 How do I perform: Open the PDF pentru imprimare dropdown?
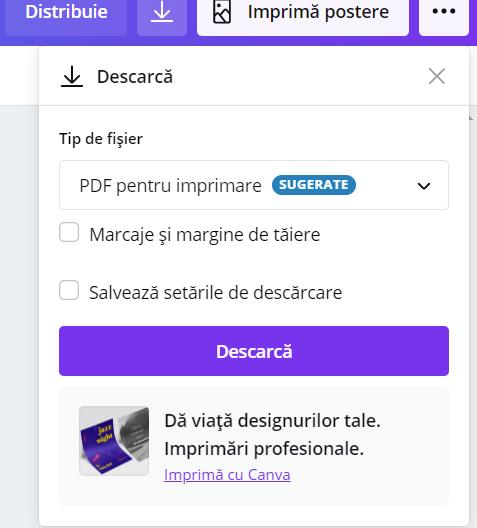click(254, 185)
